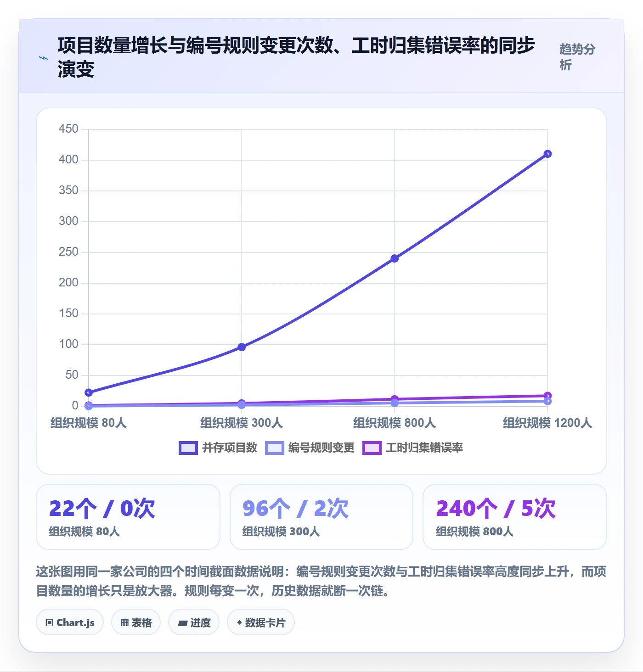Select the Chart.js tag

click(x=70, y=622)
